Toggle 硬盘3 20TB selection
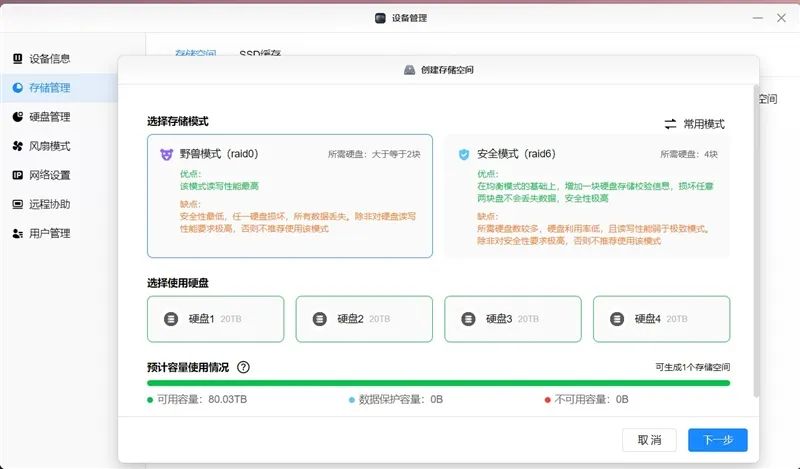The height and width of the screenshot is (469, 800). 513,319
